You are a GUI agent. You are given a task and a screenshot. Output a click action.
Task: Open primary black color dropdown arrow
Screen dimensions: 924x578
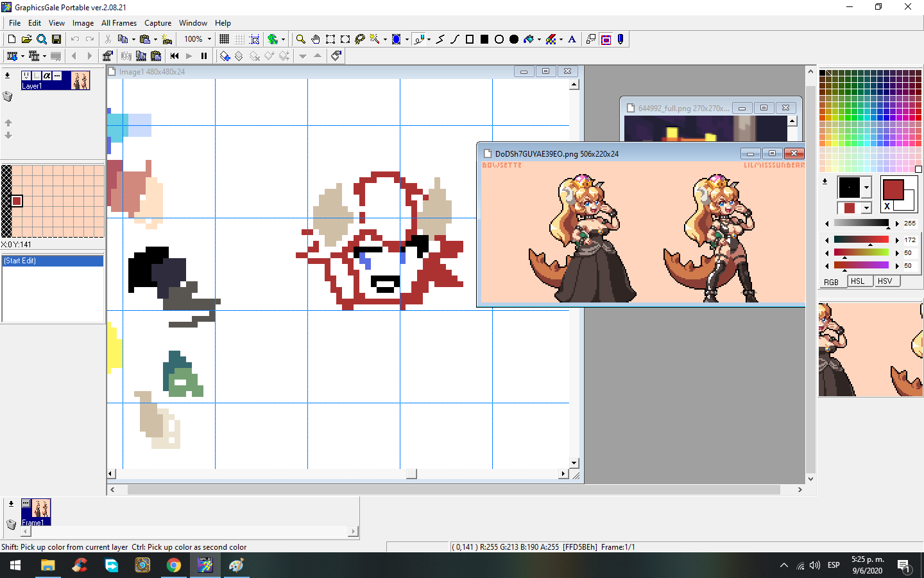click(866, 188)
